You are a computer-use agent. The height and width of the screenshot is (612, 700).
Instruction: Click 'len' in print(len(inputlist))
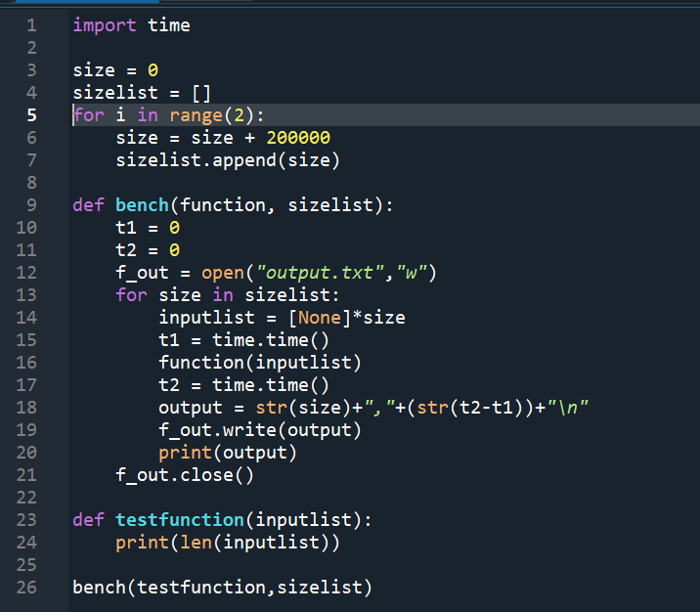pos(196,543)
